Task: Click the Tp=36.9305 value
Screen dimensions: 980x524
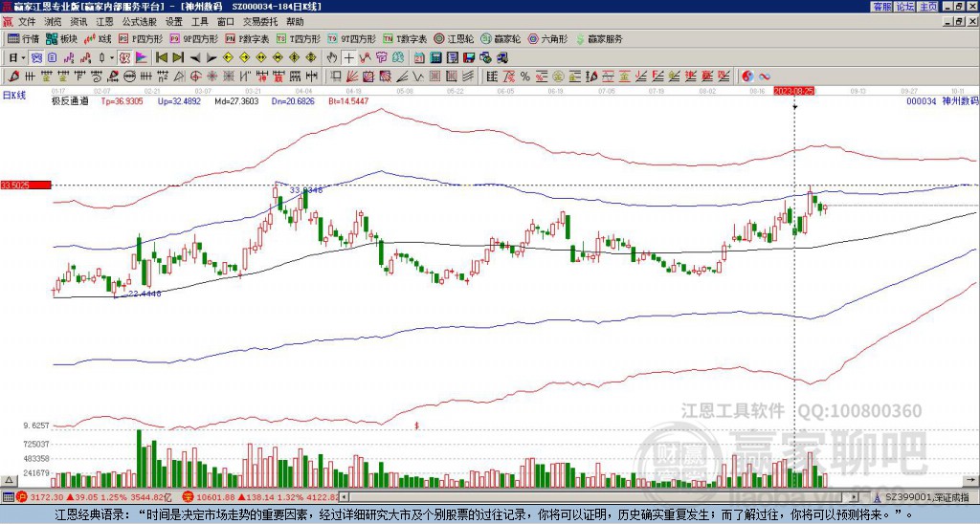Action: [x=122, y=101]
